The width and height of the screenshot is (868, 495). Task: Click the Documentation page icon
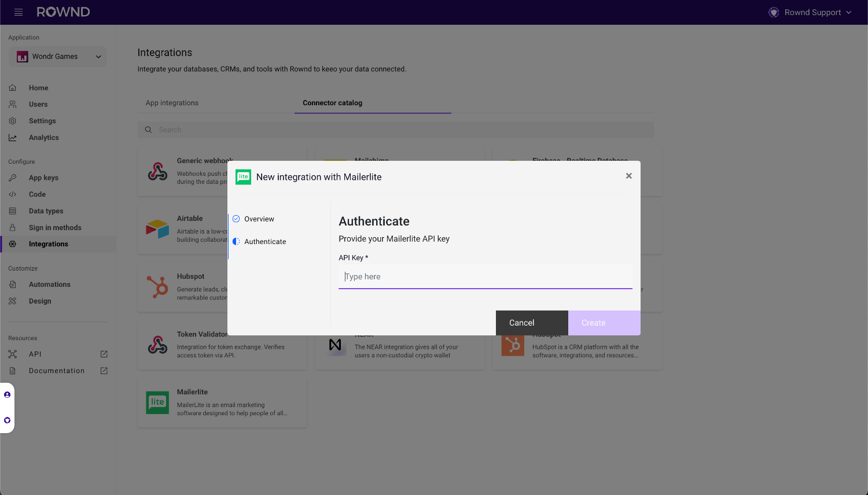[x=13, y=371]
